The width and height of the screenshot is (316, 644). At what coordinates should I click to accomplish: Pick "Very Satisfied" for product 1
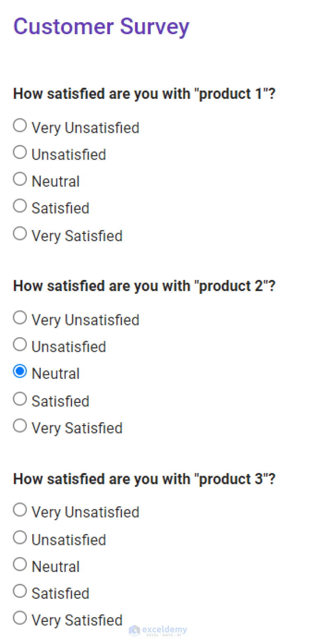[20, 233]
